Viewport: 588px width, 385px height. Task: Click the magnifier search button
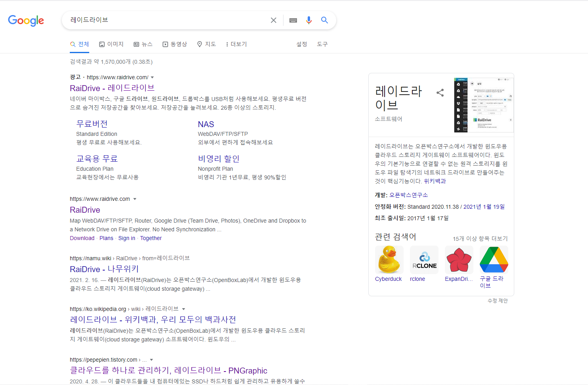(x=324, y=20)
